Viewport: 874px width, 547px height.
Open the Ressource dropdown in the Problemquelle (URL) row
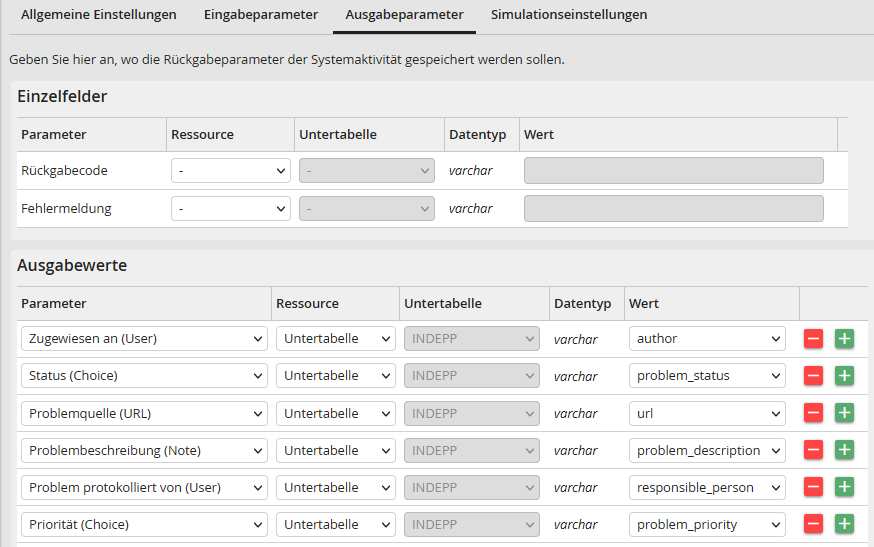pyautogui.click(x=336, y=413)
